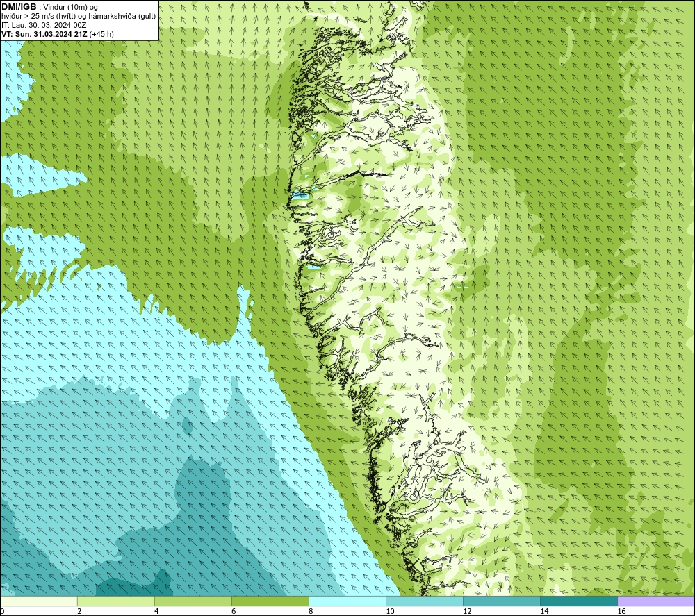Click the "Vindur (10m) og" header text
Image resolution: width=695 pixels, height=616 pixels.
tap(70, 7)
